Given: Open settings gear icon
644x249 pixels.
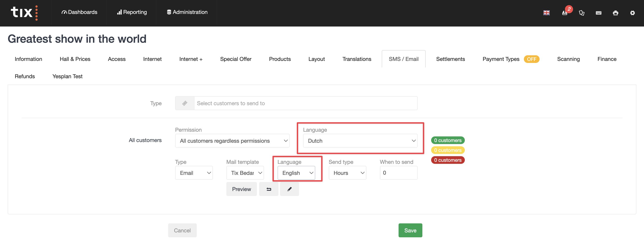Looking at the screenshot, I should pyautogui.click(x=632, y=13).
